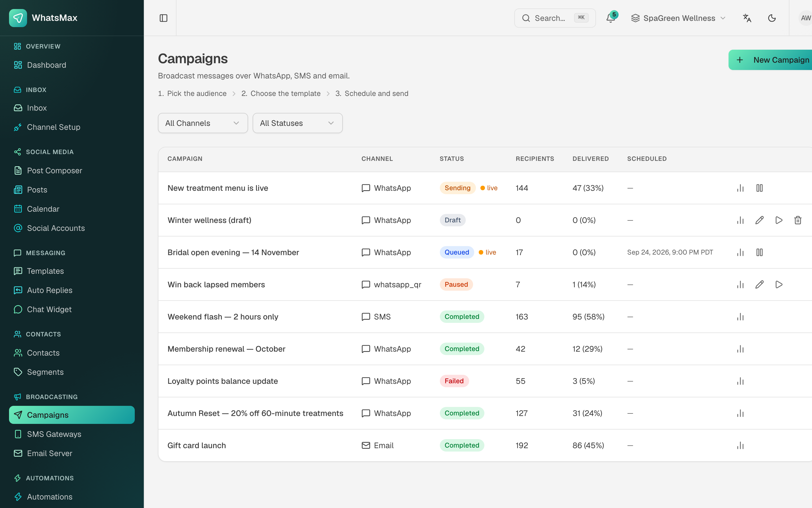Open the All Channels filter dropdown
The image size is (812, 508).
pyautogui.click(x=203, y=123)
